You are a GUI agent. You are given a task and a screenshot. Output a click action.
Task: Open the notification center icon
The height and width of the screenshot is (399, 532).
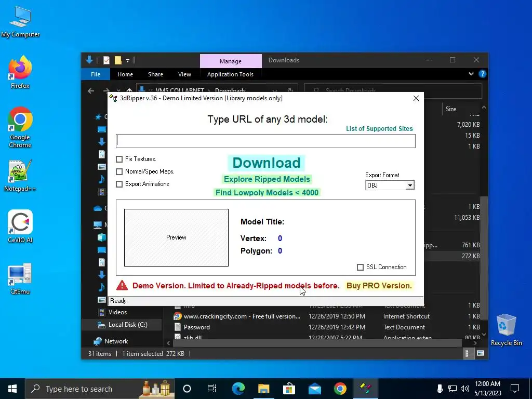pos(515,389)
